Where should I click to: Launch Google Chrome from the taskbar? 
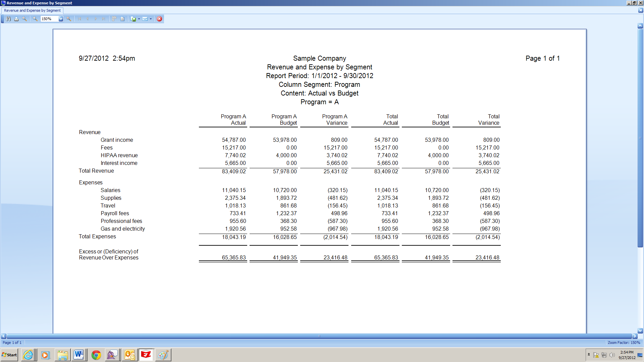point(96,355)
